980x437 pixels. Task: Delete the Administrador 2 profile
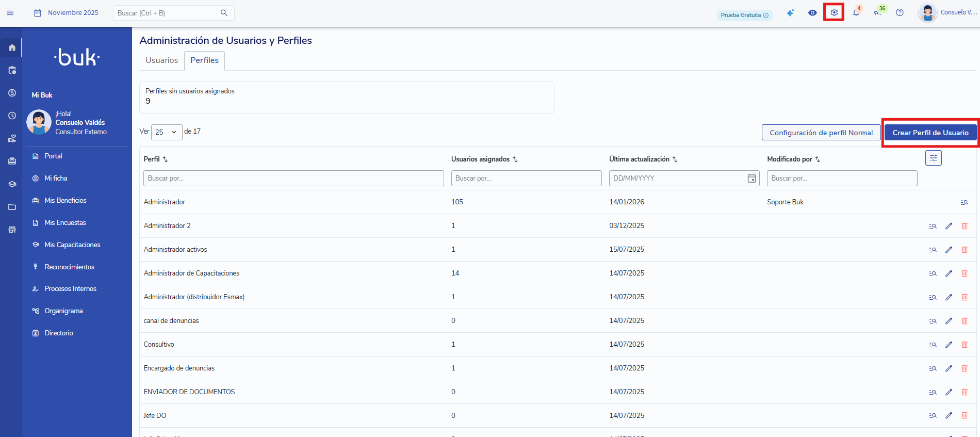click(965, 226)
